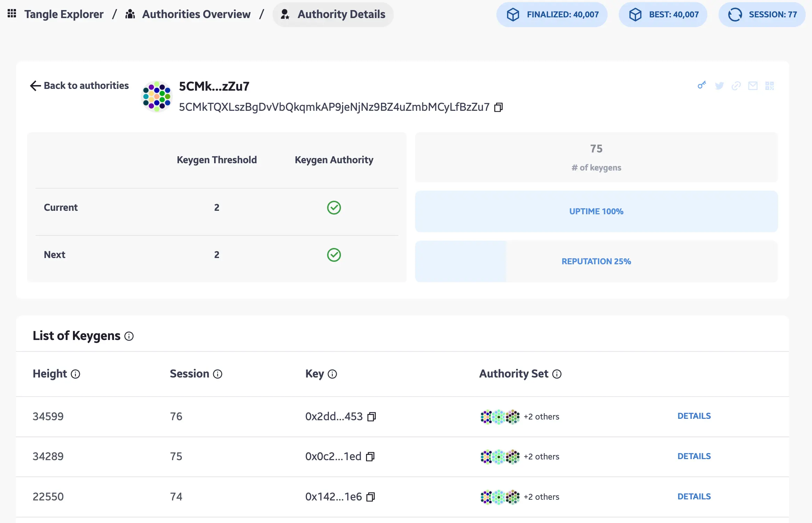Click the 75 # of keygens card
812x523 pixels.
tap(596, 157)
